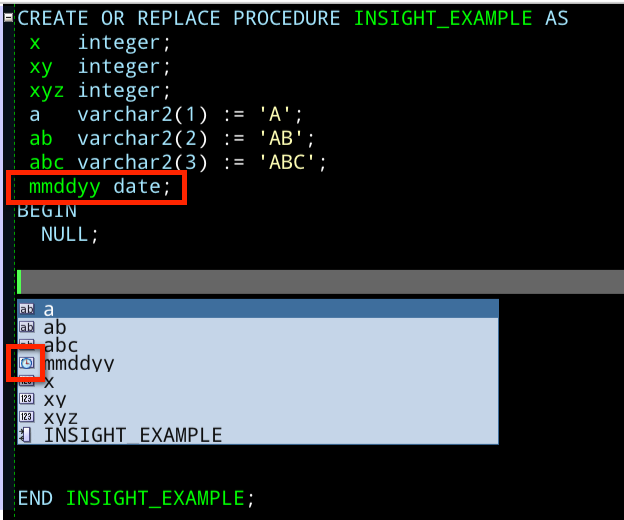Choose the 'ab' completion entry
Image resolution: width=624 pixels, height=520 pixels.
(x=257, y=327)
